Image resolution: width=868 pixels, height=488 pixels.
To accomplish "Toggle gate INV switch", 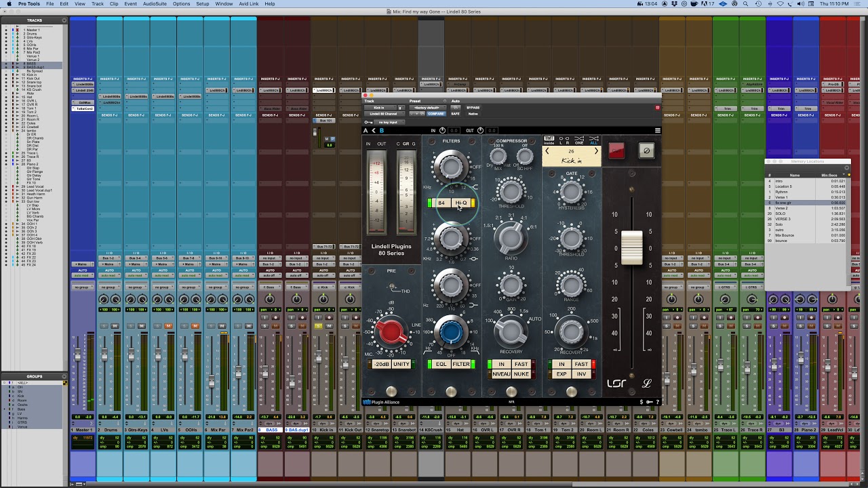I will click(581, 374).
